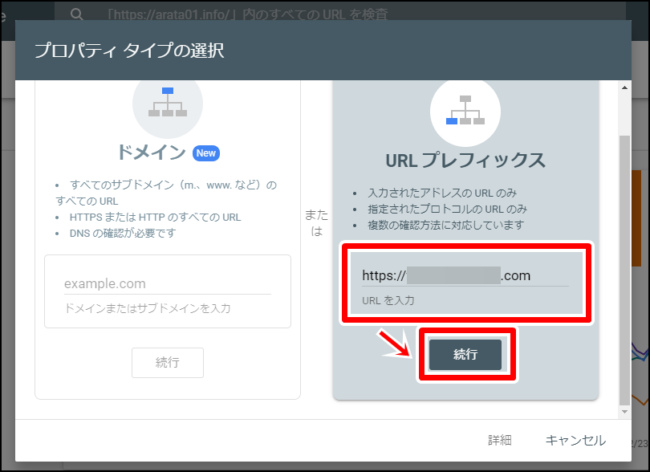Click the disabled 続行 button under domain field
This screenshot has width=650, height=472.
pyautogui.click(x=167, y=363)
